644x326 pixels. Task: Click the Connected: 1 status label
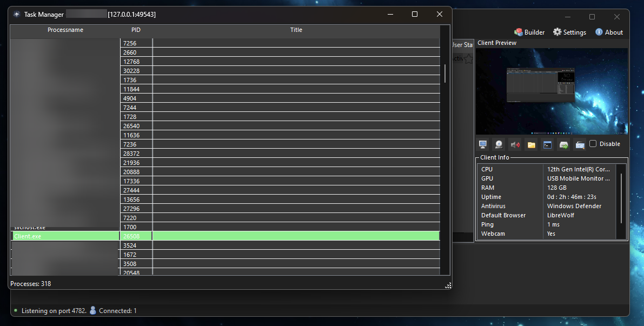point(118,310)
